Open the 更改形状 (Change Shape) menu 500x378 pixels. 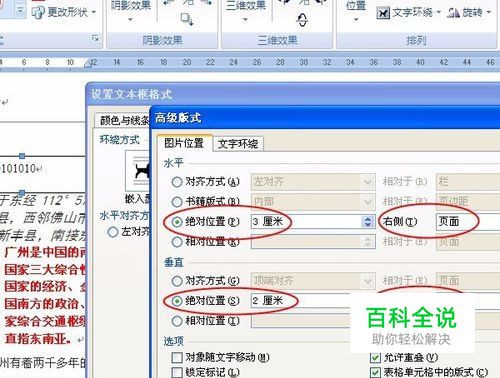coord(64,12)
